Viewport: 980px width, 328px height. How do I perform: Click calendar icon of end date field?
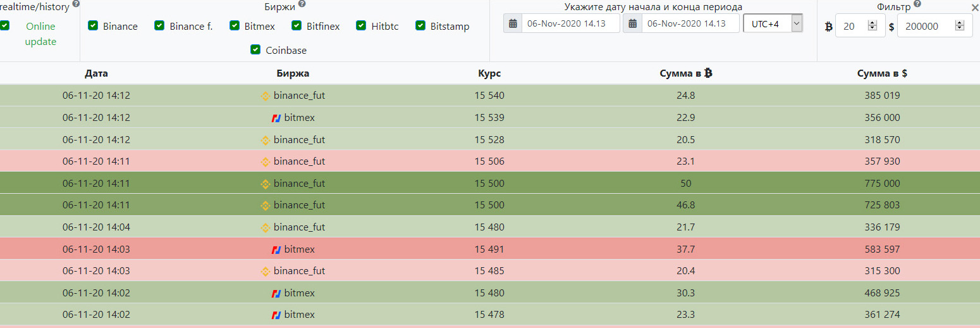(x=633, y=24)
